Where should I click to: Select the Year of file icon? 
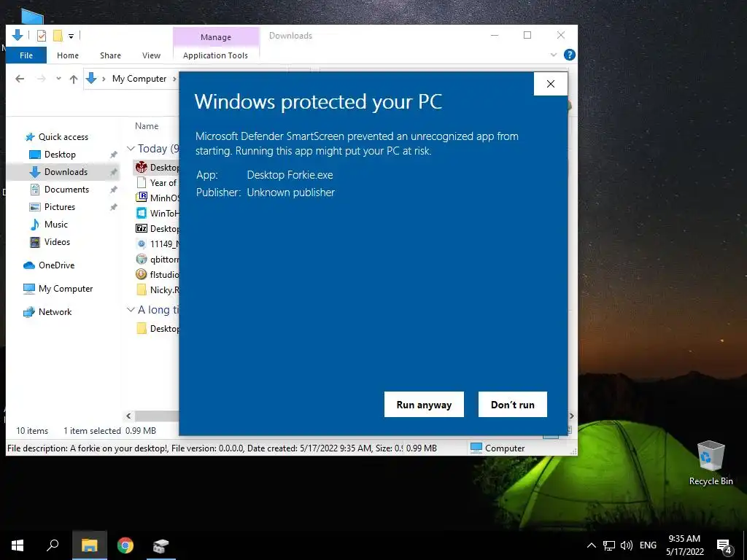point(142,182)
